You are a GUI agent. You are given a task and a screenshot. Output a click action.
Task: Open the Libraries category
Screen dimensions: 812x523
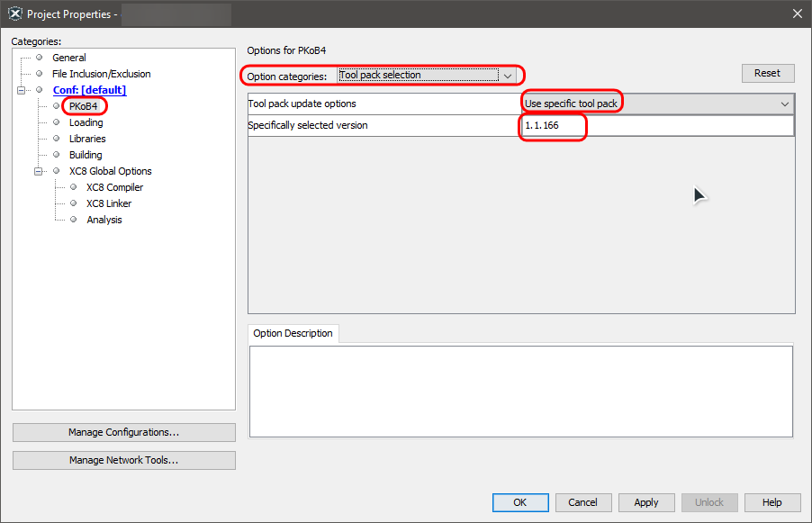[x=87, y=139]
